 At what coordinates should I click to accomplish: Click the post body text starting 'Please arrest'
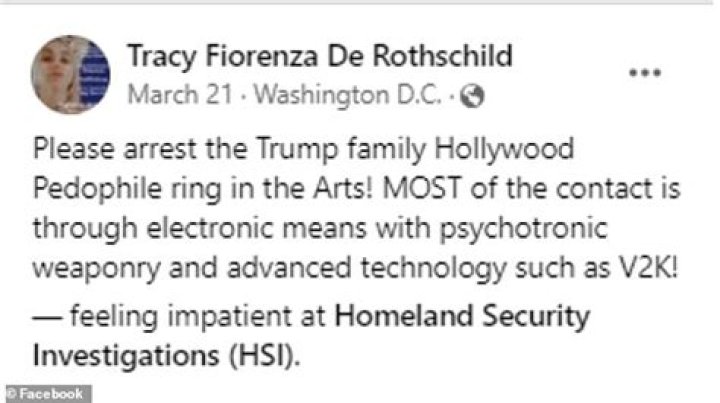click(356, 208)
